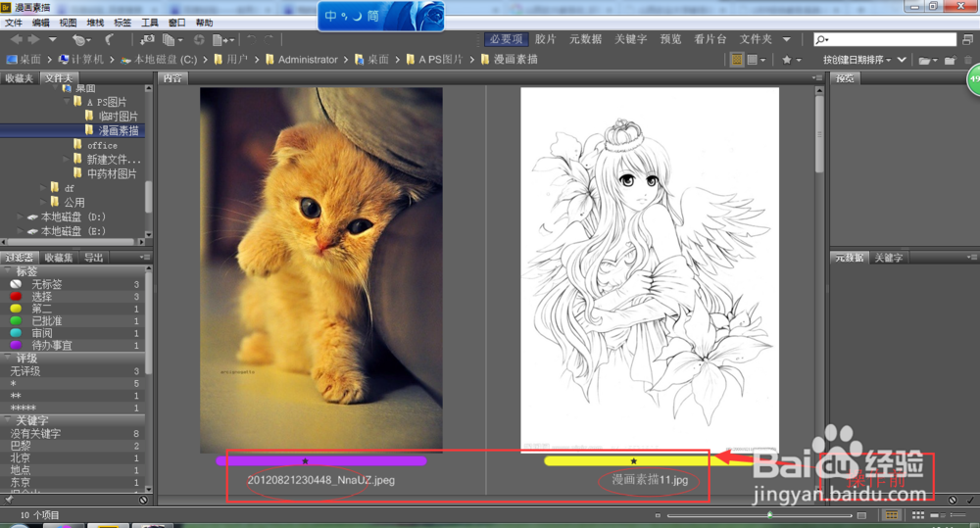
Task: Click smaller thumbnail size icon
Action: [658, 515]
